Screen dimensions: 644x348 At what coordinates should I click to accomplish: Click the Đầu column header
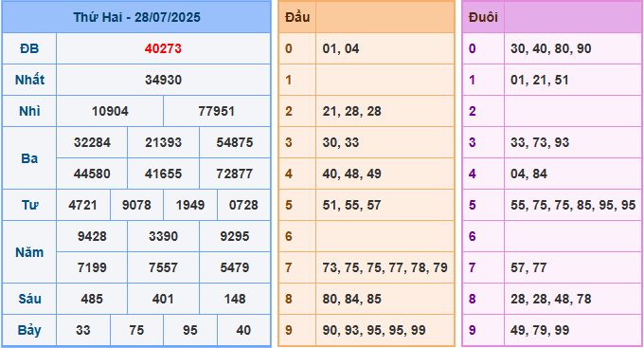click(x=297, y=17)
